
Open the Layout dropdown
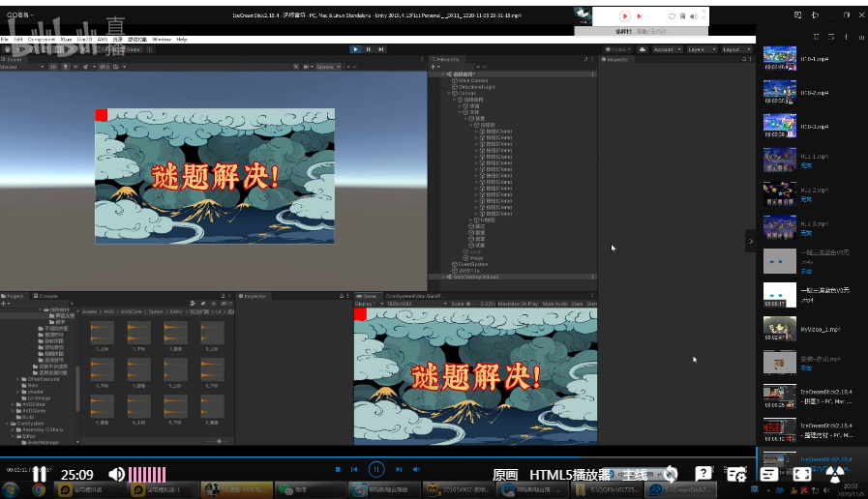(735, 49)
